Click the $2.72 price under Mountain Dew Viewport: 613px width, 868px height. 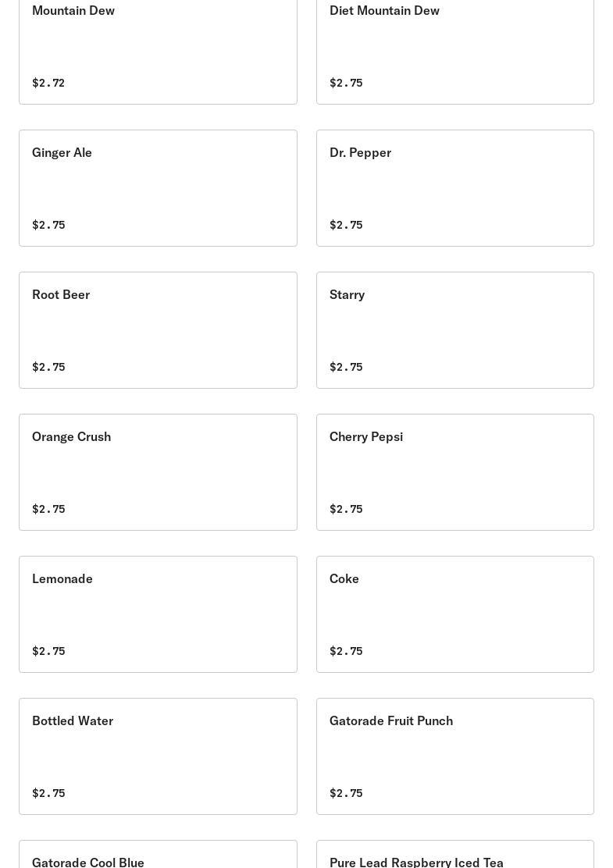point(48,83)
